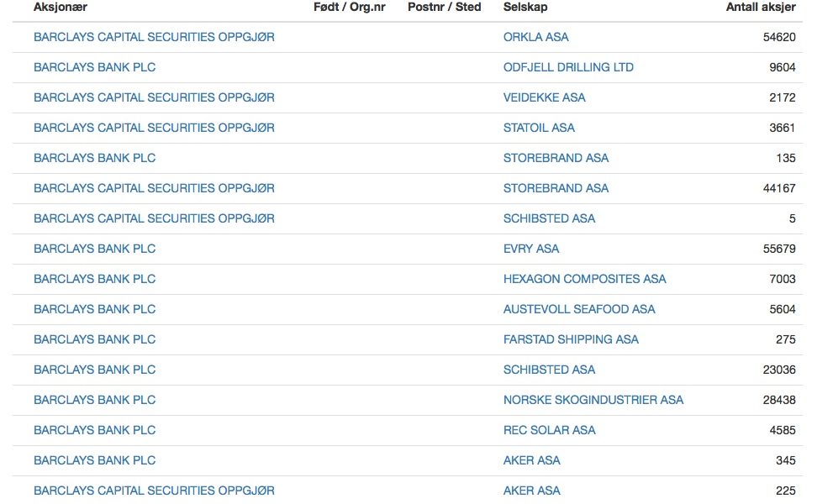This screenshot has height=504, width=833.
Task: Open FARSTAD SHIPPING ASA link
Action: [x=571, y=340]
